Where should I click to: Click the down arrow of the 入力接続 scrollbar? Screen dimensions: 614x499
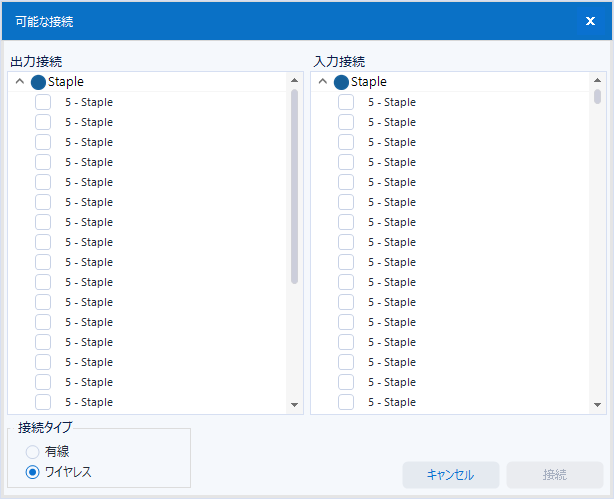[x=598, y=405]
